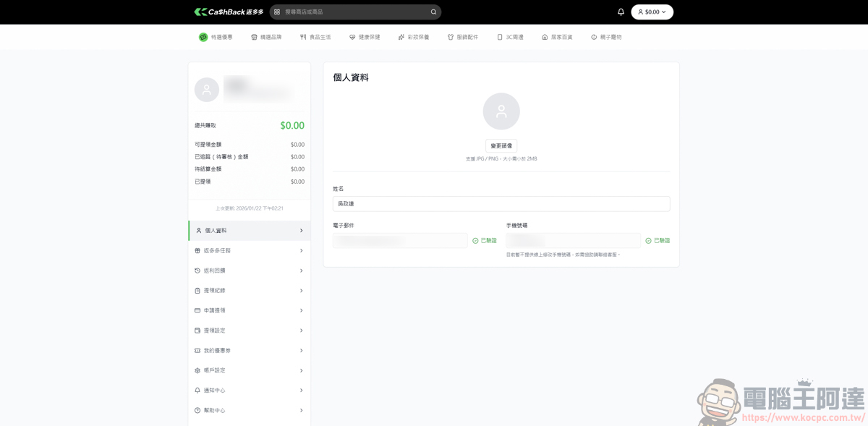Image resolution: width=868 pixels, height=426 pixels.
Task: Click the 已驗證 badge next to 電子郵件
Action: click(483, 239)
